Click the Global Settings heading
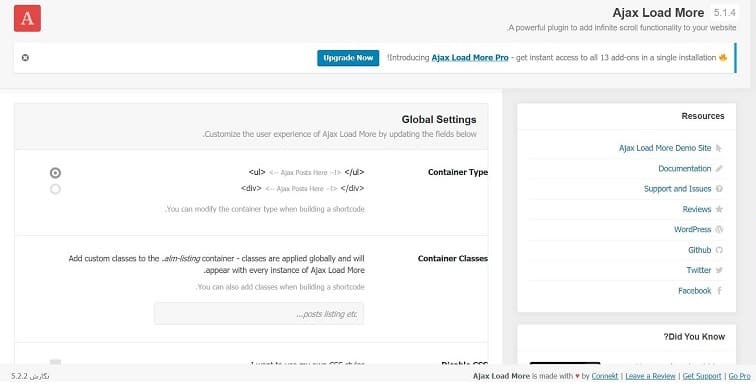 click(x=439, y=120)
